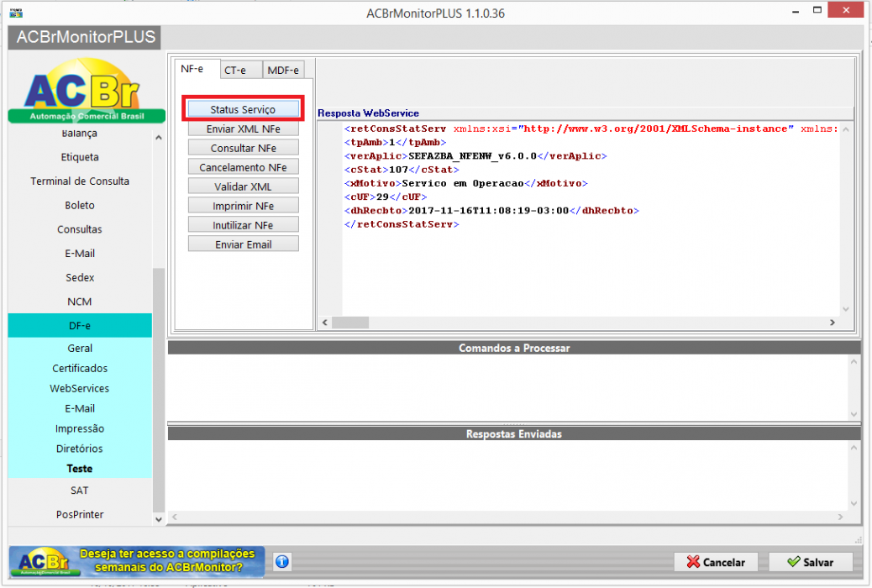Click inside Comandos a Processar area
Viewport: 872px width, 588px height.
tap(507, 388)
